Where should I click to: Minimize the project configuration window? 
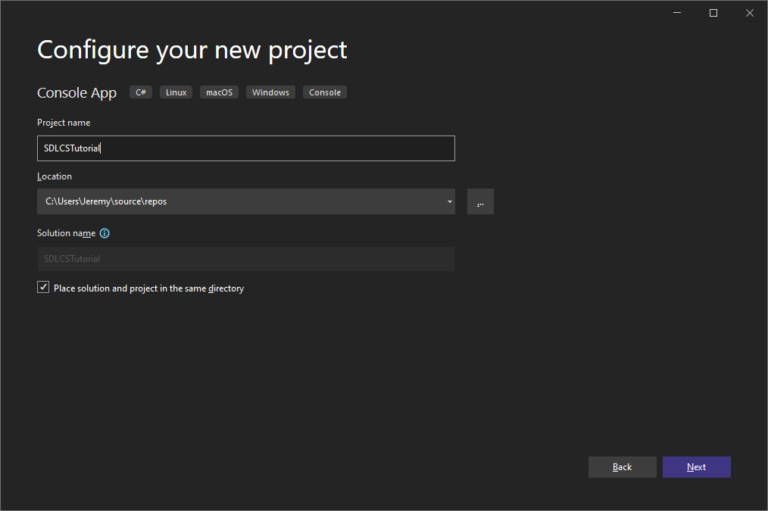(x=677, y=13)
